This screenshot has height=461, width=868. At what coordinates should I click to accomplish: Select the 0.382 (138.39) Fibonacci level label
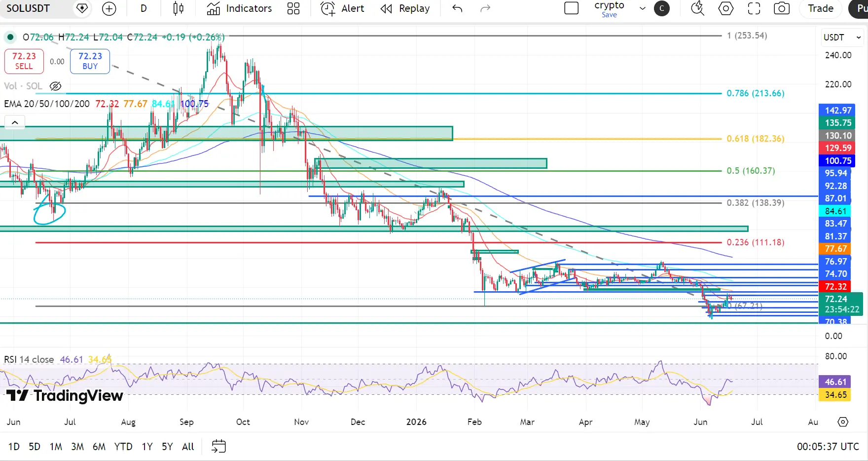[x=755, y=203]
